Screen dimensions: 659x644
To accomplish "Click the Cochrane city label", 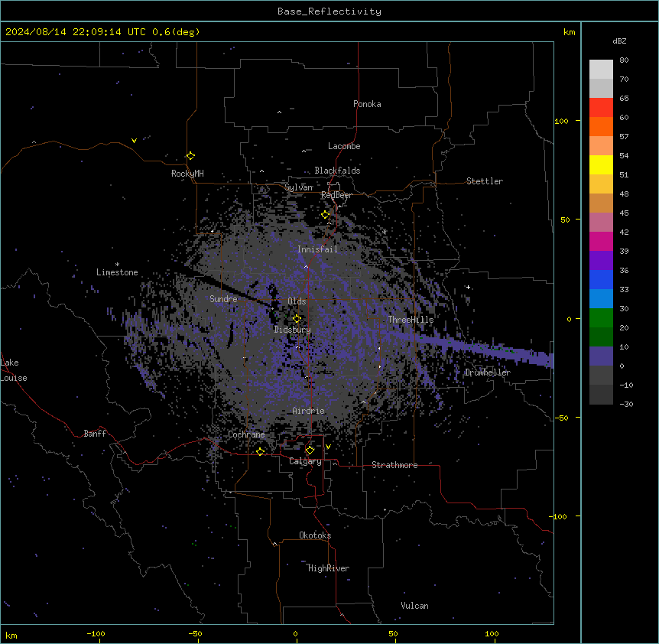I will coord(246,434).
